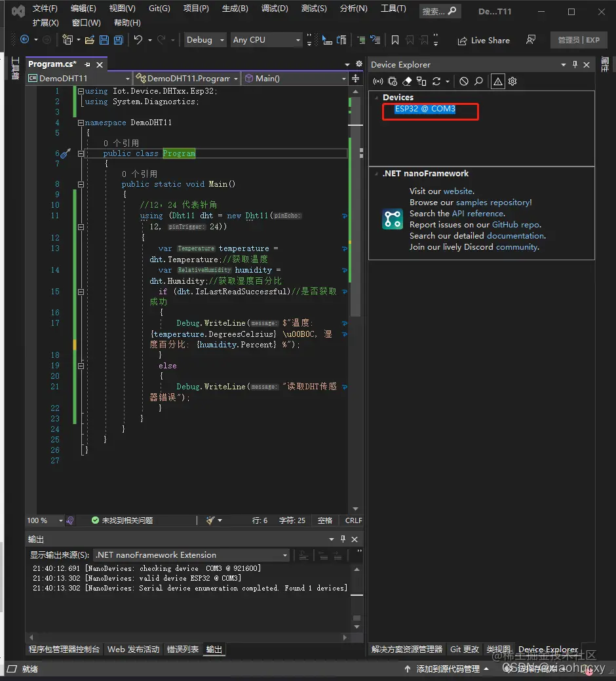Click the bookmark toggle icon in toolbar
The width and height of the screenshot is (616, 681).
pos(395,40)
